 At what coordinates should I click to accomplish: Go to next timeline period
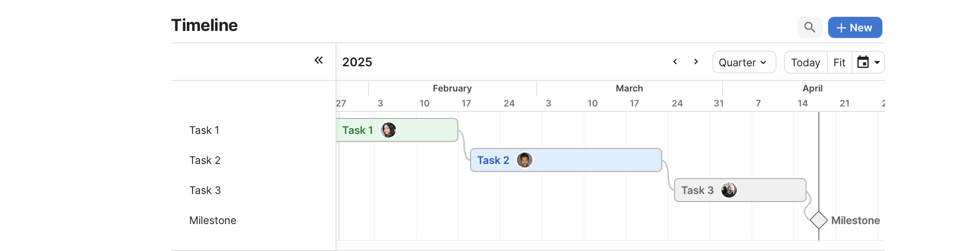(x=696, y=62)
